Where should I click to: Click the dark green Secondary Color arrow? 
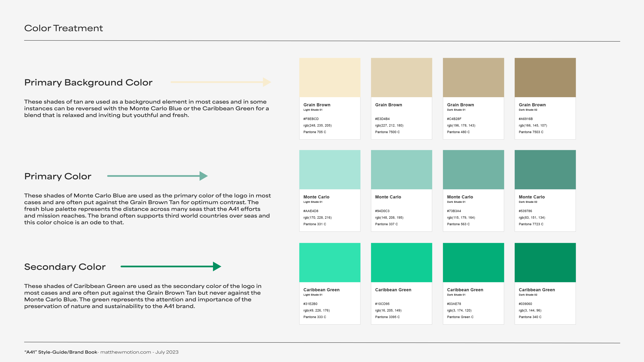[x=171, y=266]
